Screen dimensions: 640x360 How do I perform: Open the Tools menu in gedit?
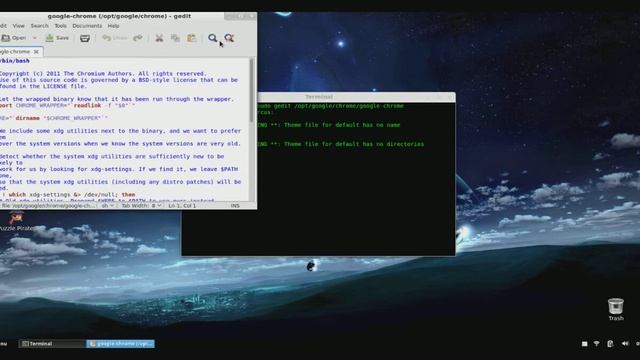(x=60, y=26)
